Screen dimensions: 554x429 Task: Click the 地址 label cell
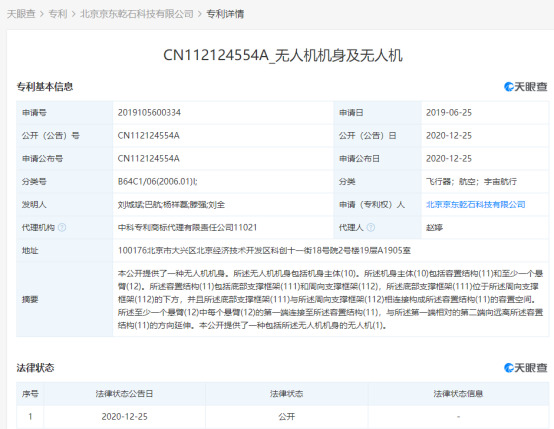(65, 251)
